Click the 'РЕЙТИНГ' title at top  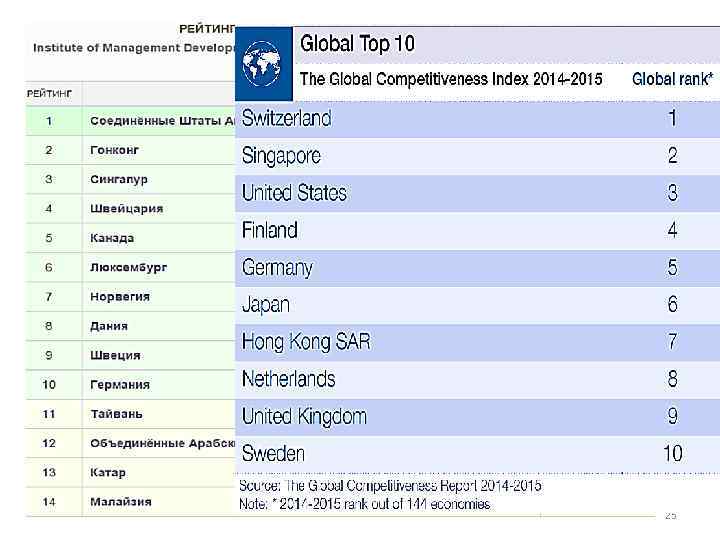point(207,29)
